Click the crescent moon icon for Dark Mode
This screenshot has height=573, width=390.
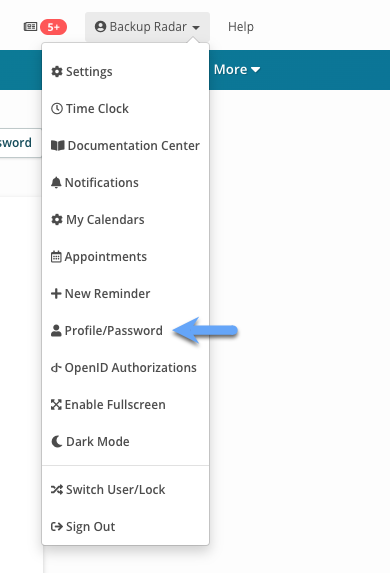click(57, 441)
